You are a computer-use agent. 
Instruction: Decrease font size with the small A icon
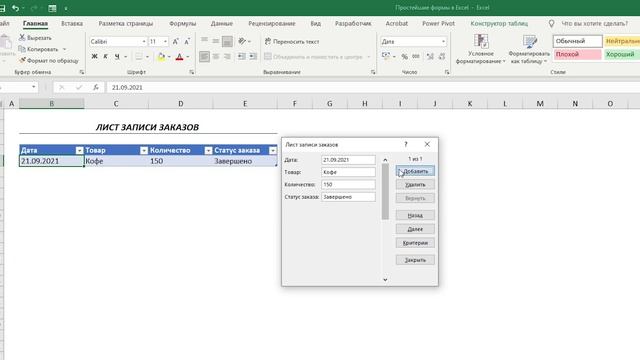(187, 42)
